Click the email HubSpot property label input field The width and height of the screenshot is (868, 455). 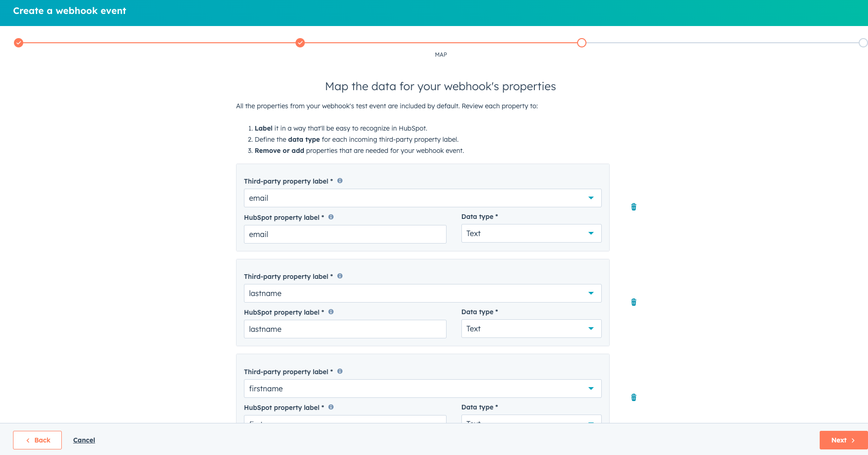click(x=345, y=234)
